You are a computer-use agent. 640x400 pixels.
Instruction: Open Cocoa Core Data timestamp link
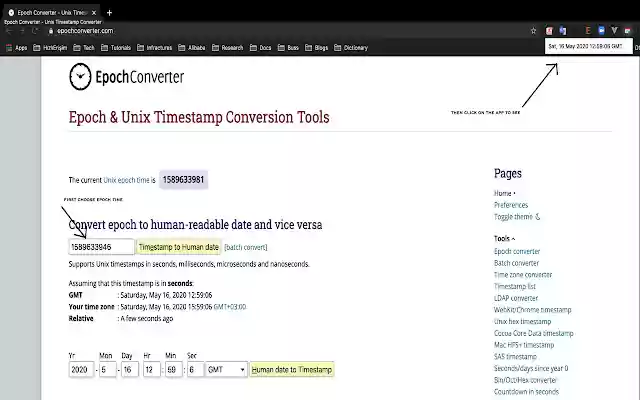point(533,333)
